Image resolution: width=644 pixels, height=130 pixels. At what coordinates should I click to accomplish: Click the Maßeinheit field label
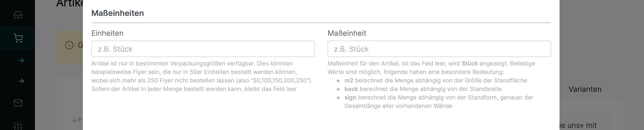pos(347,33)
